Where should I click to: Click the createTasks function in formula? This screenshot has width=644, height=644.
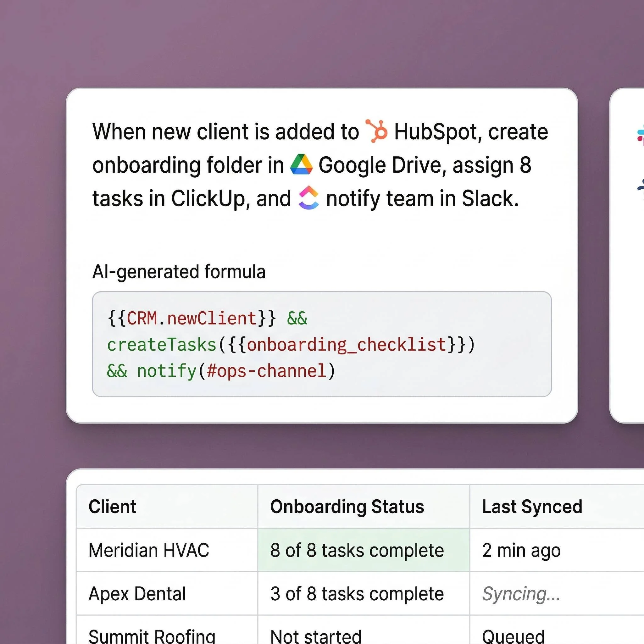click(x=162, y=344)
